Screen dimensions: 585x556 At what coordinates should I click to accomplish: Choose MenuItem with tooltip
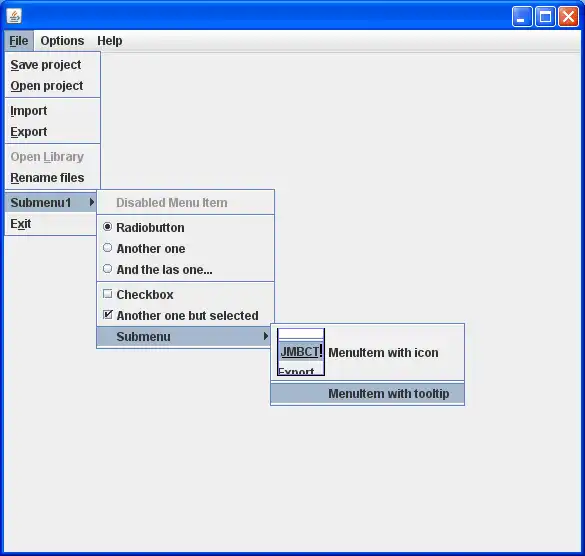coord(367,394)
